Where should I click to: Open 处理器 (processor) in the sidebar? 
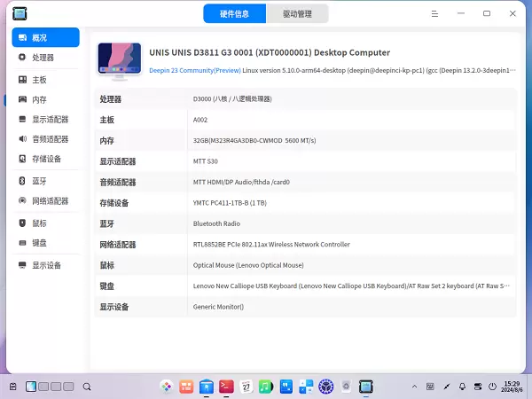click(43, 58)
